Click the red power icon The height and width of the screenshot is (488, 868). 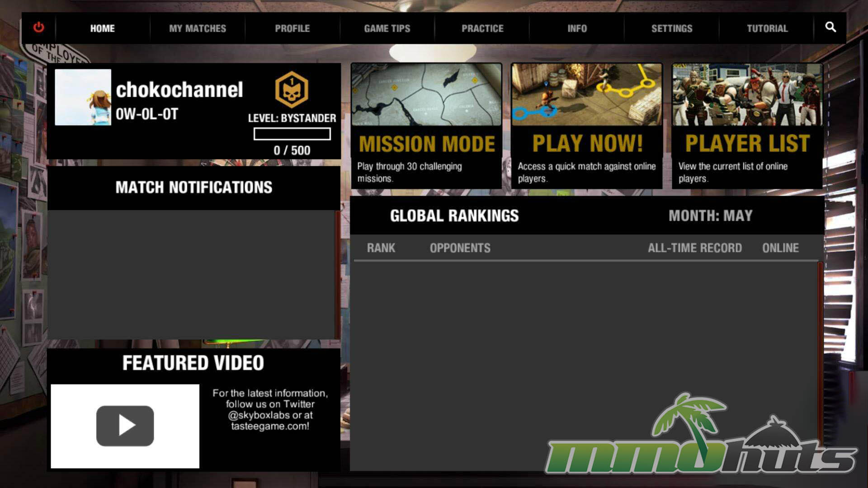pyautogui.click(x=39, y=28)
